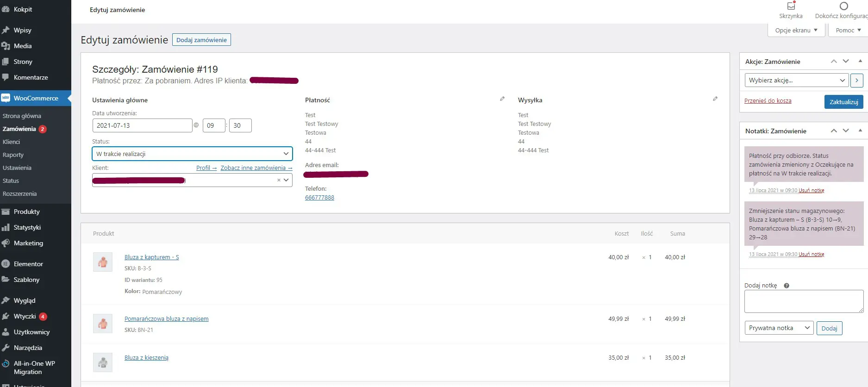Click the Przenieś do kosza link
This screenshot has width=868, height=387.
pos(768,101)
